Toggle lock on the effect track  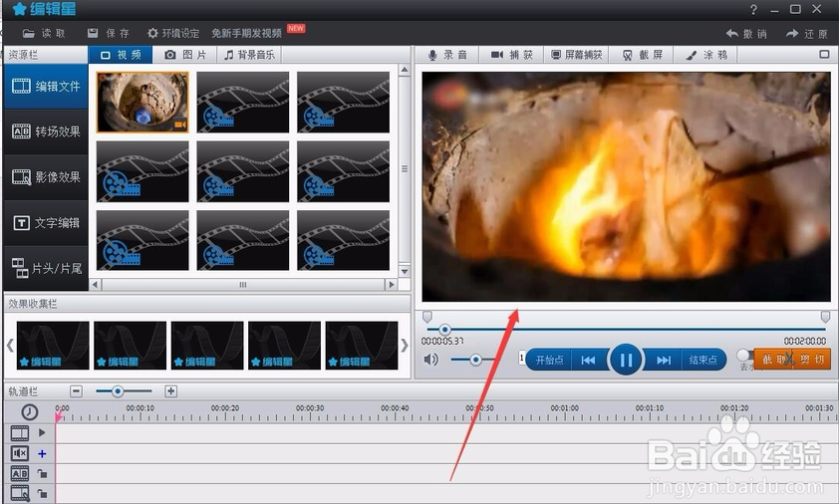coord(42,493)
